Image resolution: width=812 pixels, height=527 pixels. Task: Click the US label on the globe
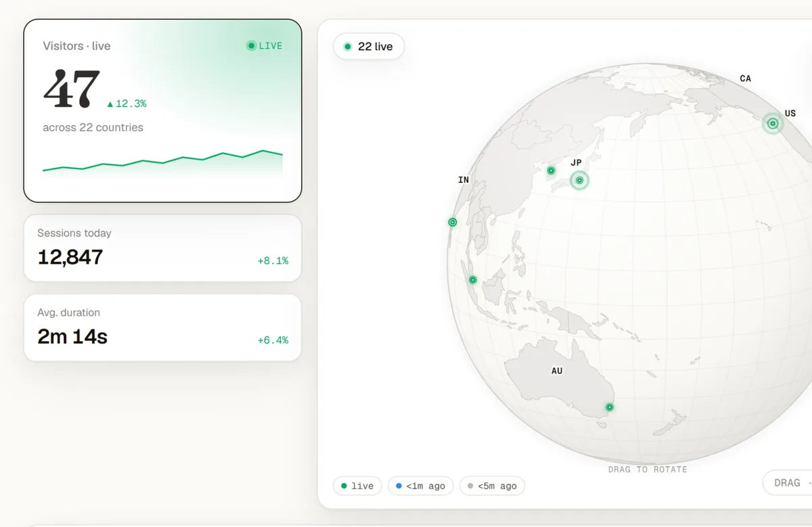(x=790, y=113)
